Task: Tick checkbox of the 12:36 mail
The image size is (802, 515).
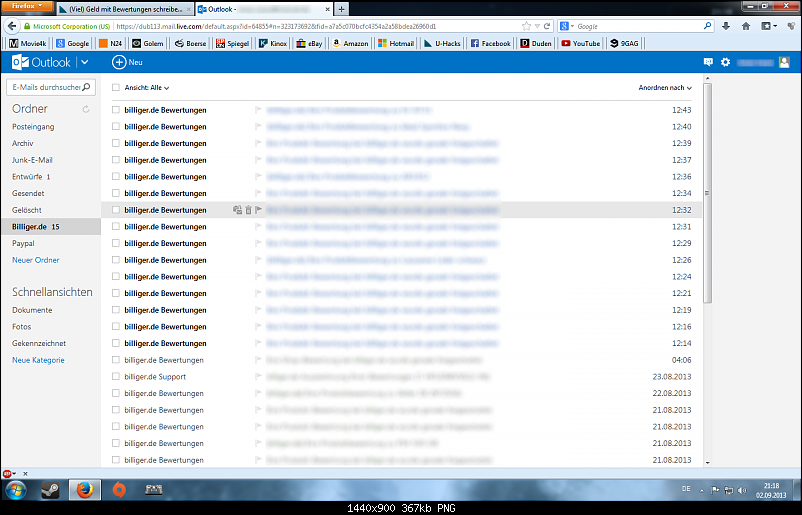Action: pos(116,176)
